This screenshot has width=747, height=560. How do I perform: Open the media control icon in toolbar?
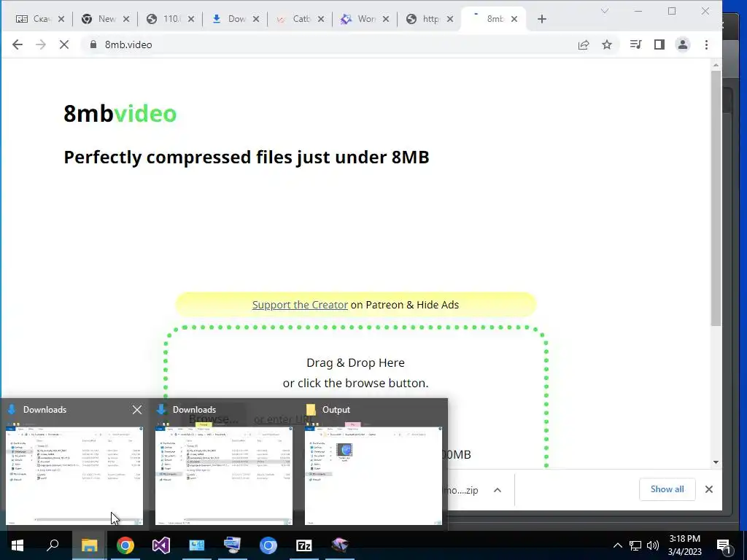(635, 44)
